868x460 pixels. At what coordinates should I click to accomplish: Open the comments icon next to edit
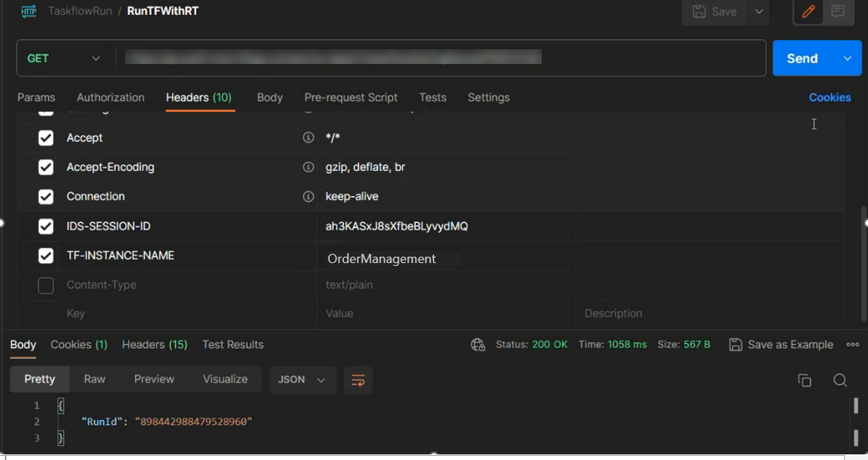[838, 12]
